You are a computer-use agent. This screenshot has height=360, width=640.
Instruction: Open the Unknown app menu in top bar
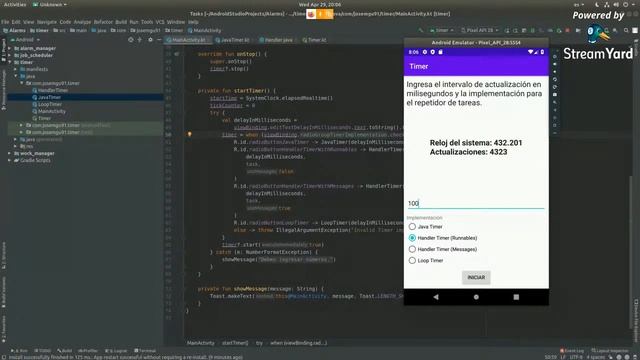(x=50, y=4)
